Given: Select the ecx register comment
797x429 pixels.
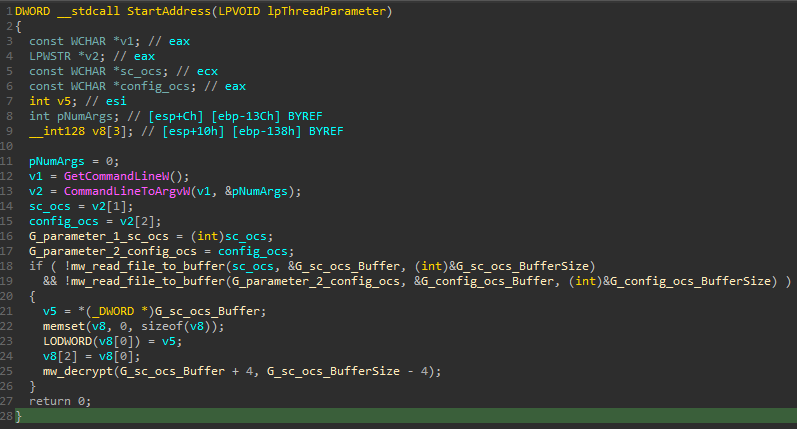Looking at the screenshot, I should click(x=207, y=71).
